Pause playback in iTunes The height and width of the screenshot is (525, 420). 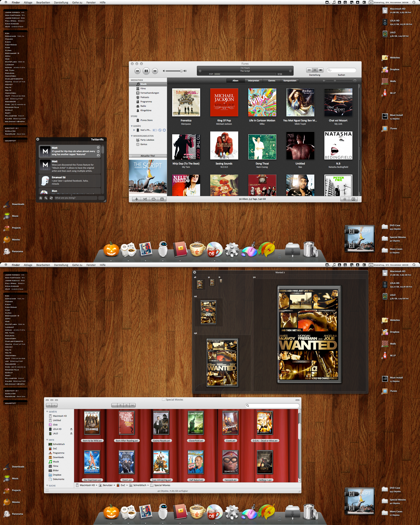click(146, 71)
